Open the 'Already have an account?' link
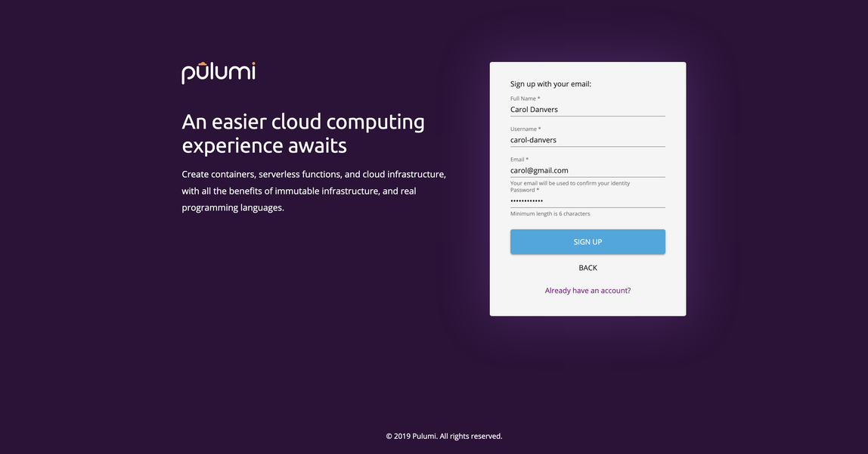868x454 pixels. (587, 290)
